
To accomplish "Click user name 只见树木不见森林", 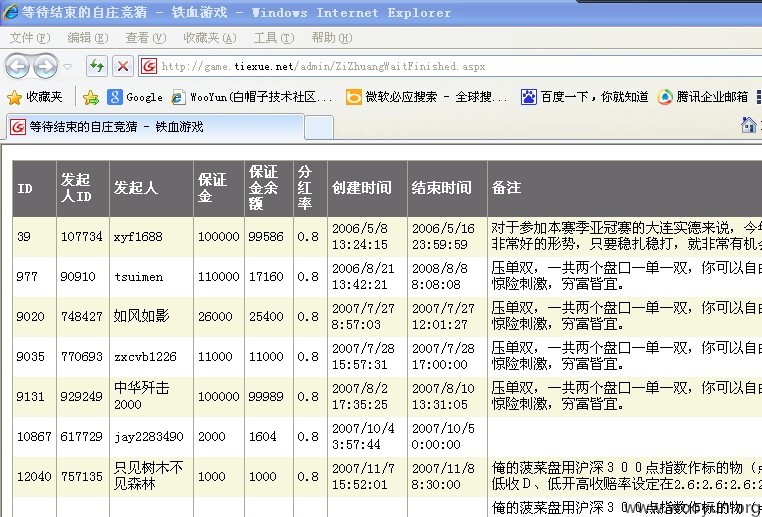I will tap(148, 476).
